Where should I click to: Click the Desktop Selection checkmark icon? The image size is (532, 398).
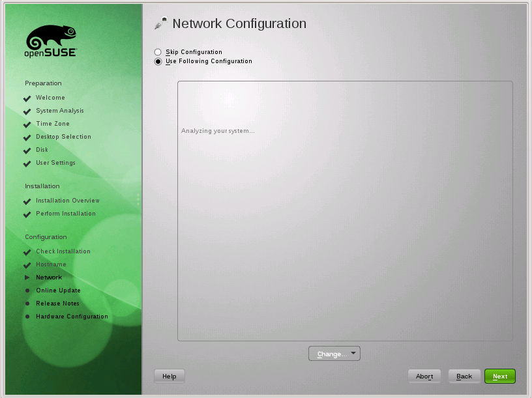coord(27,137)
